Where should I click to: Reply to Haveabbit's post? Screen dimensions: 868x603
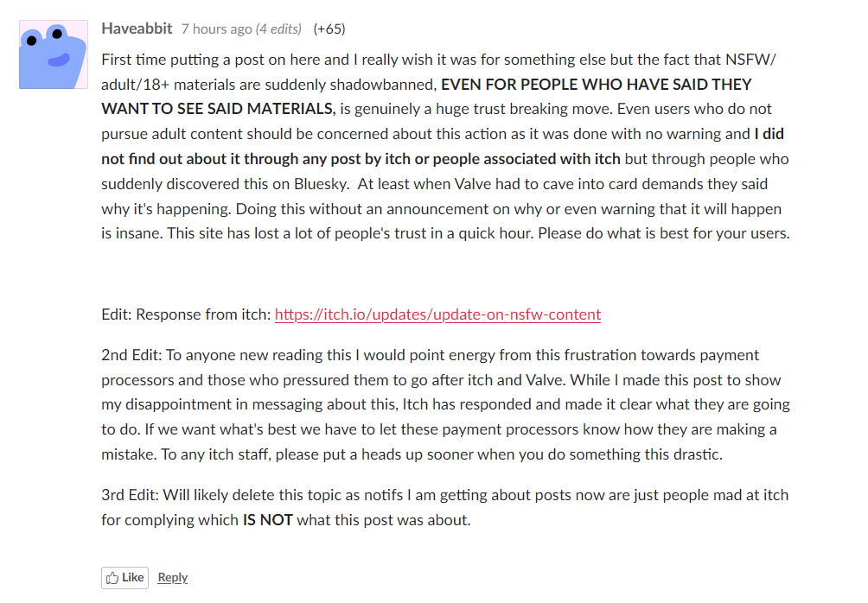point(173,578)
